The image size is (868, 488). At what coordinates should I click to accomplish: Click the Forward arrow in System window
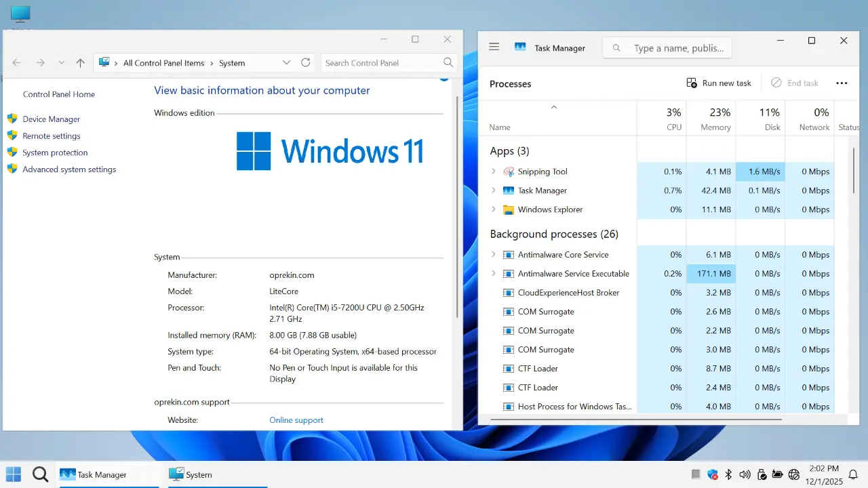coord(41,63)
